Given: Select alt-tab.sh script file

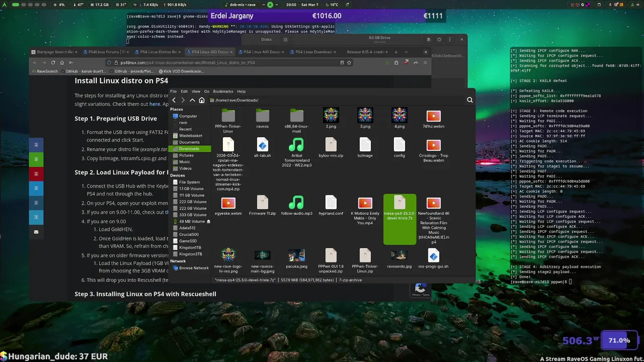Looking at the screenshot, I should click(x=262, y=148).
